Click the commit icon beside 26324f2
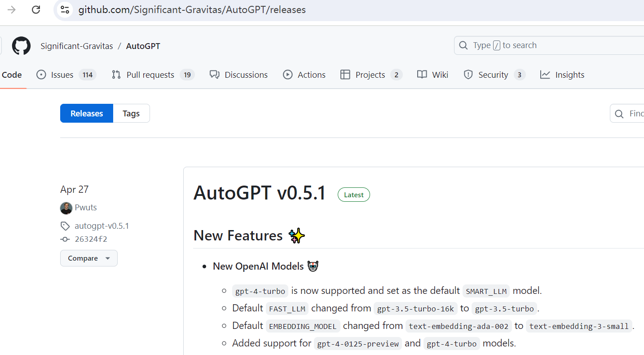This screenshot has width=644, height=355. 66,240
